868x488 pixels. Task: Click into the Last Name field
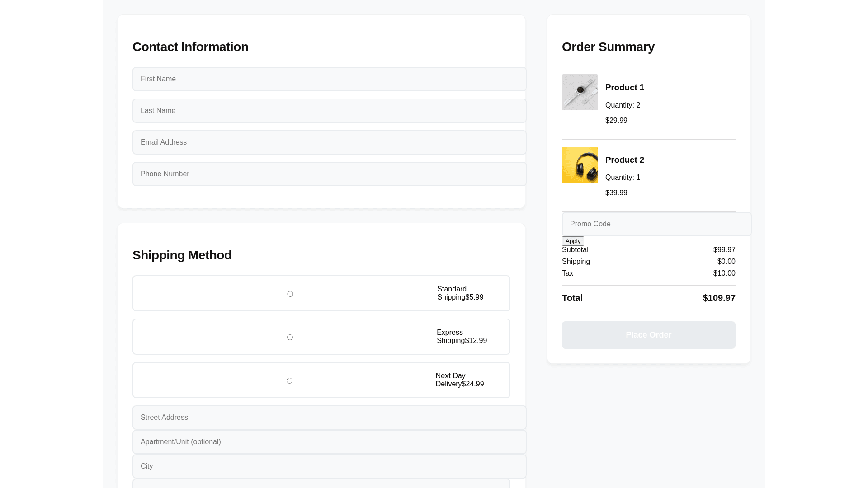click(329, 111)
